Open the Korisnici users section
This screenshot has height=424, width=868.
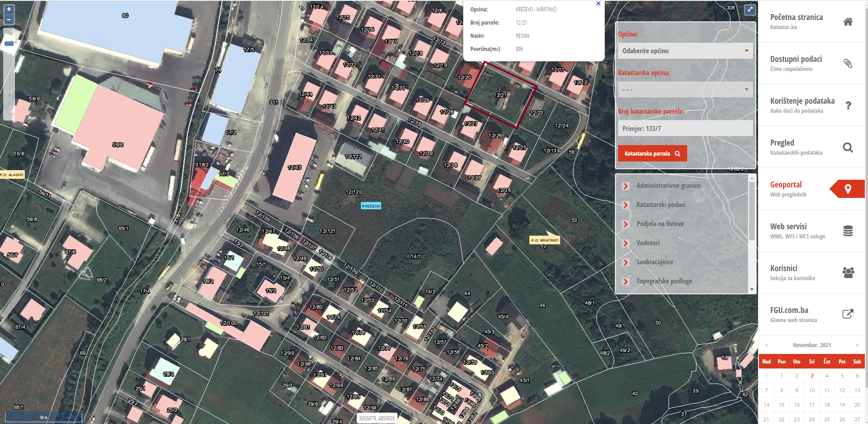[x=848, y=273]
